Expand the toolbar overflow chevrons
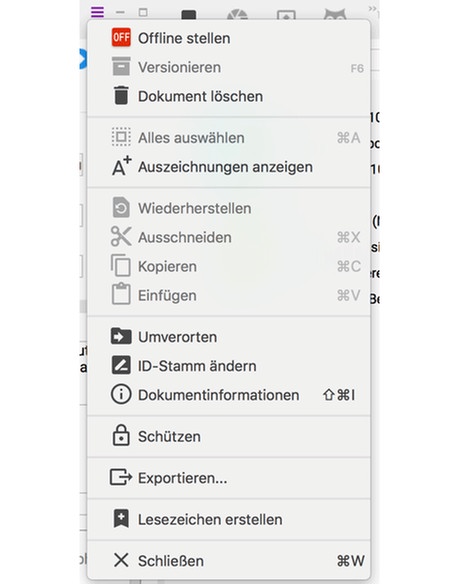This screenshot has height=584, width=460. click(372, 9)
